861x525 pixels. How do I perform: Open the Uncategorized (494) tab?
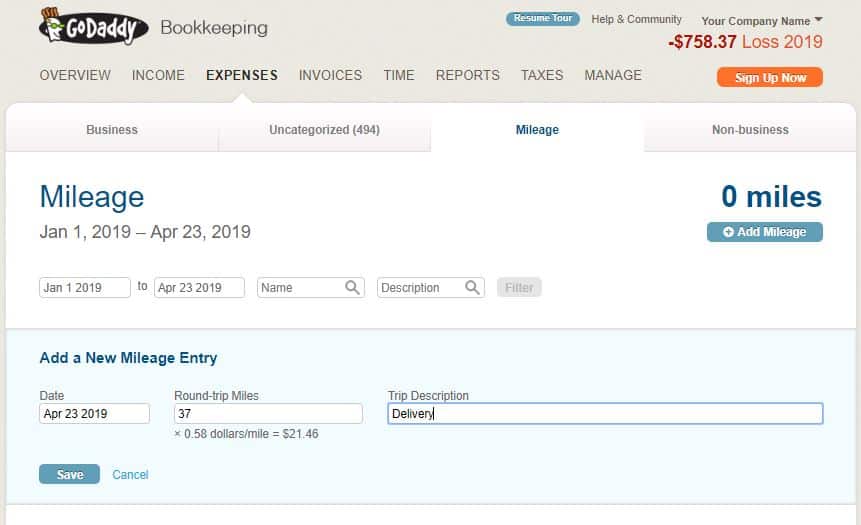pos(325,130)
